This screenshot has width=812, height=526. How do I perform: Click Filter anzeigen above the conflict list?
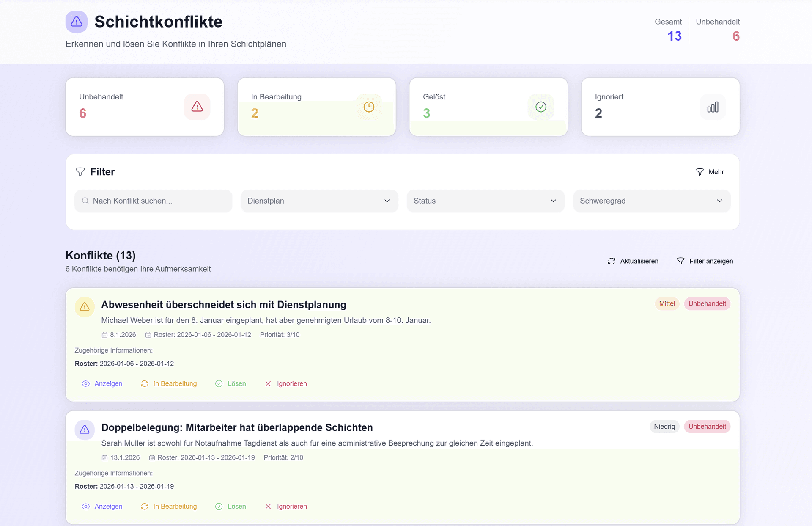(x=705, y=261)
